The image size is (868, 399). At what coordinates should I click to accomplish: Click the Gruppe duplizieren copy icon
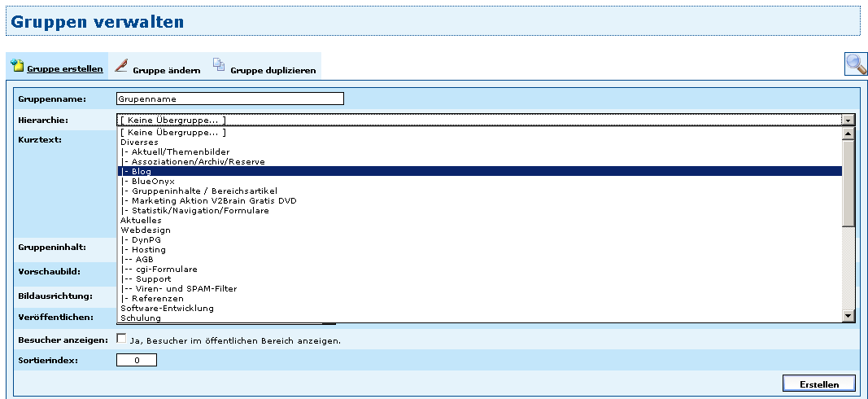click(x=219, y=65)
